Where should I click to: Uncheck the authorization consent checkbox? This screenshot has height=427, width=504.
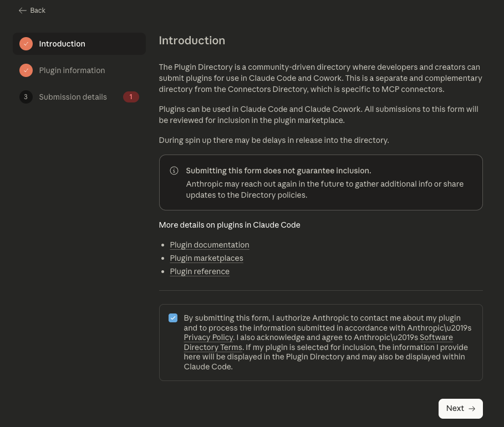coord(173,318)
